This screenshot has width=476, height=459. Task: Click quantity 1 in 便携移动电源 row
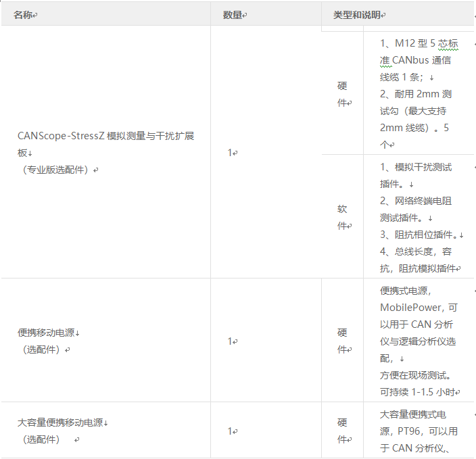click(230, 341)
